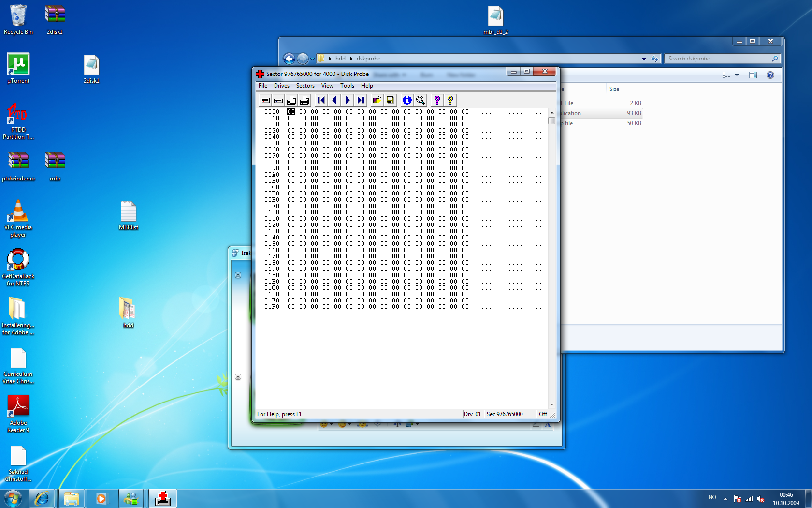Click the Forward button in Explorer window
812x508 pixels.
click(x=303, y=59)
